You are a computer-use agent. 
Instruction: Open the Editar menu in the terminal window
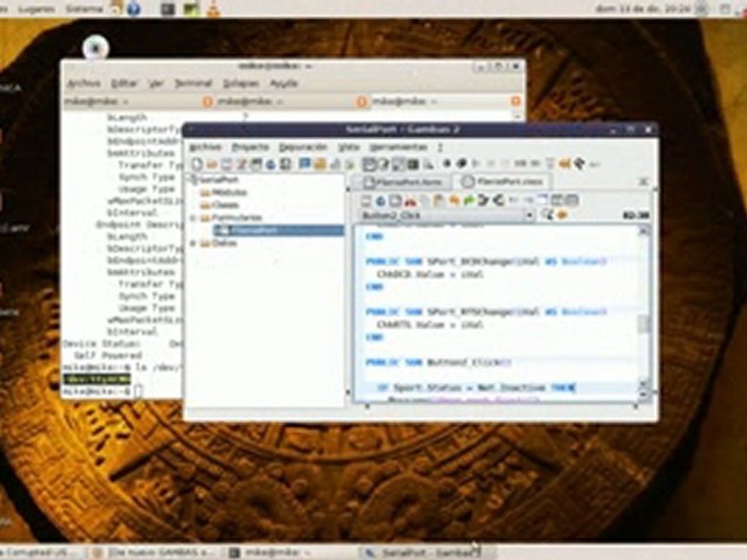tap(124, 83)
